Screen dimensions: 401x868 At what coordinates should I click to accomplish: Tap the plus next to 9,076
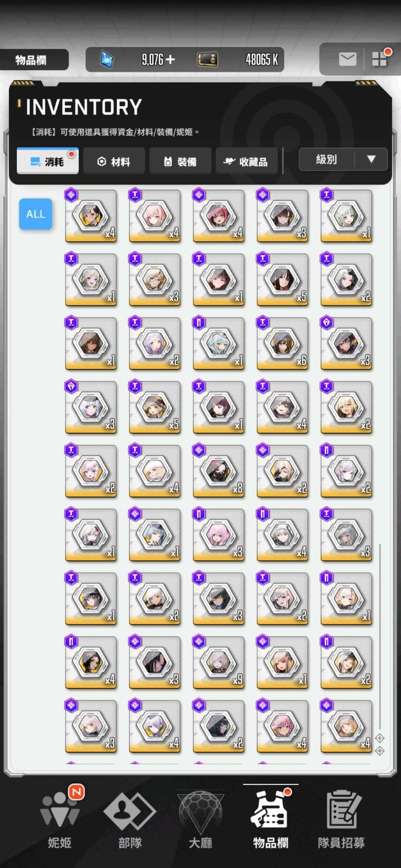point(171,59)
